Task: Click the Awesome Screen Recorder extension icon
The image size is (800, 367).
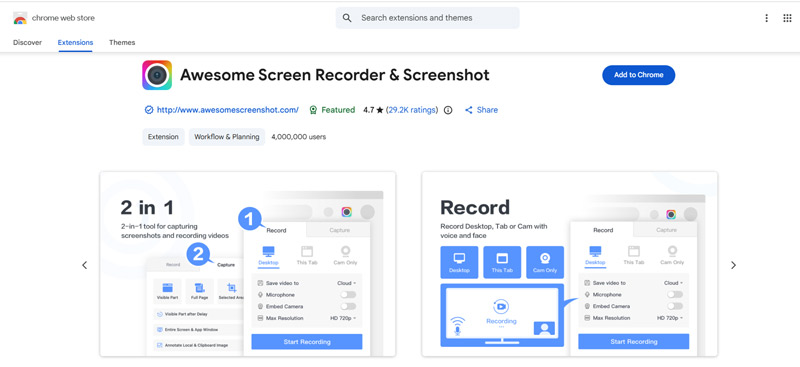Action: coord(157,75)
